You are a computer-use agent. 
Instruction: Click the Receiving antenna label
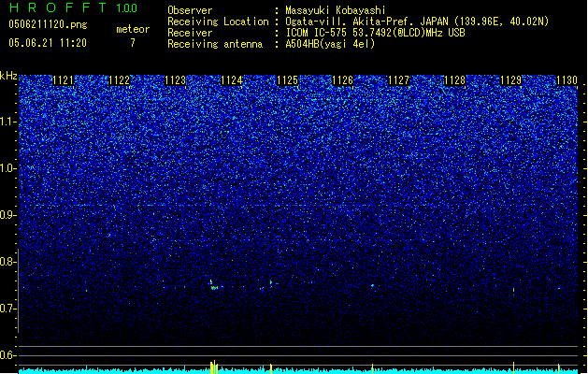point(215,44)
